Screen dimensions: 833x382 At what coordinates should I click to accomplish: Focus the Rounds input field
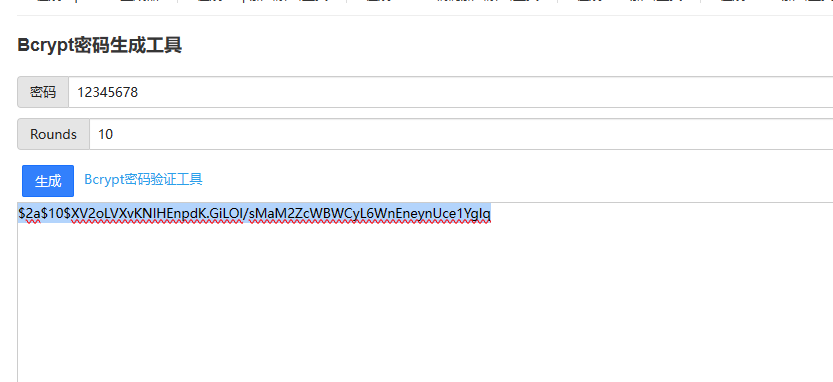[x=461, y=134]
